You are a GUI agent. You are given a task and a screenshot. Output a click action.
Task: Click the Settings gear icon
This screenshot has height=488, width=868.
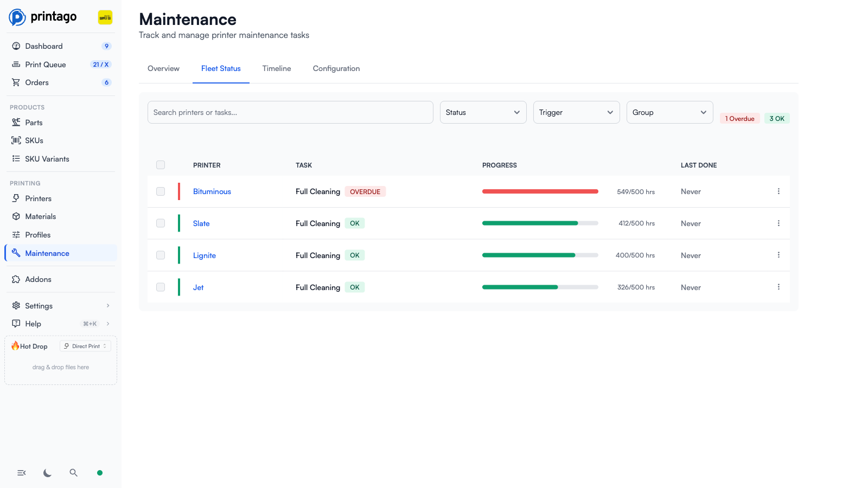[x=16, y=306]
